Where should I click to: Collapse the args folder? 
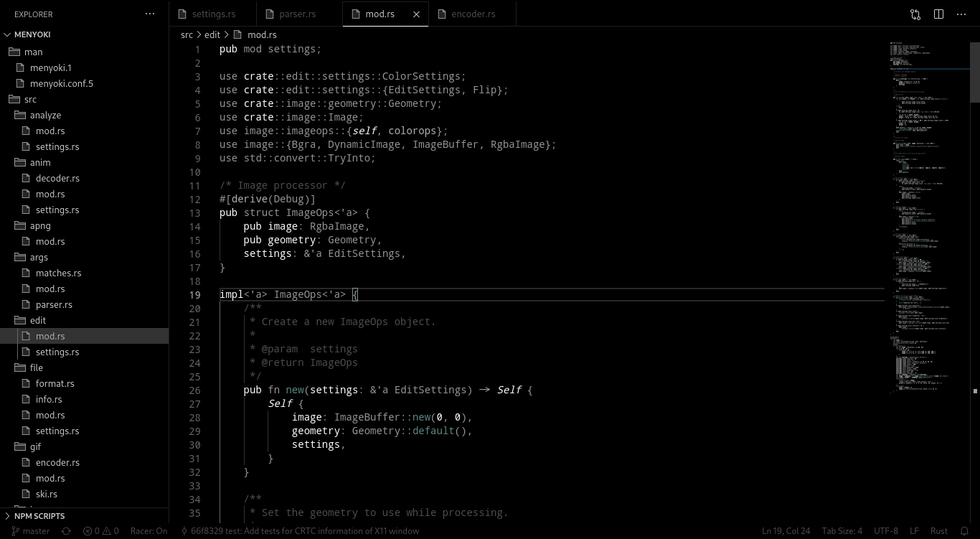pyautogui.click(x=84, y=257)
